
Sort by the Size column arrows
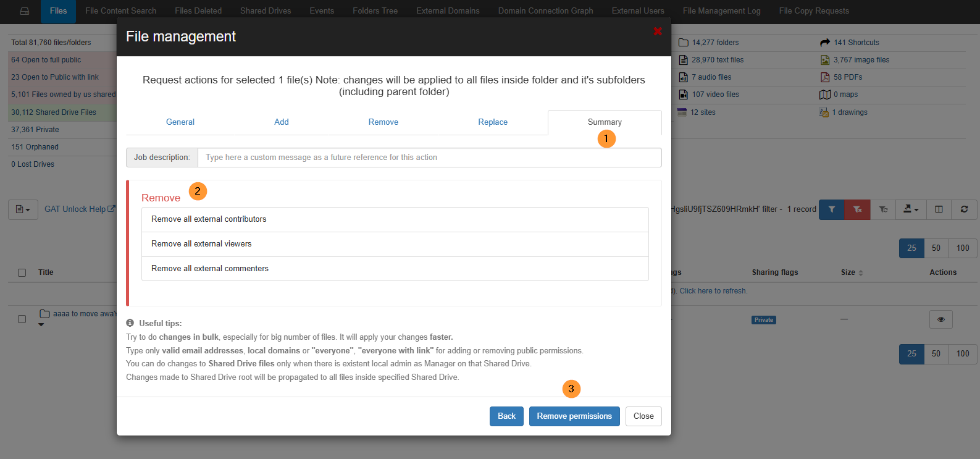[x=861, y=272]
